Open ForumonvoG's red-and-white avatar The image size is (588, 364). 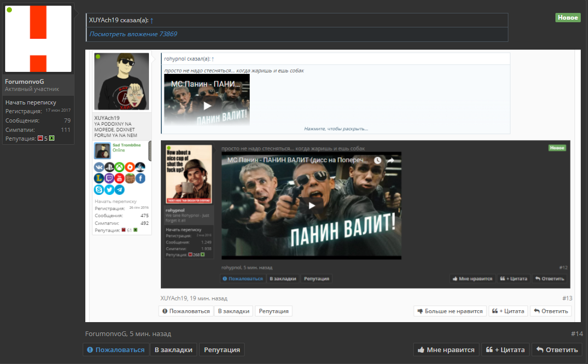pos(38,39)
